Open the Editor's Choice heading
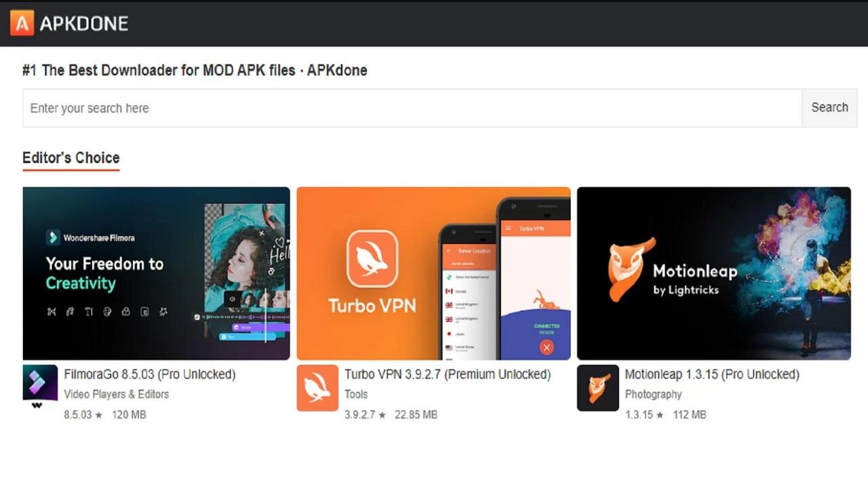The width and height of the screenshot is (868, 488). click(71, 158)
